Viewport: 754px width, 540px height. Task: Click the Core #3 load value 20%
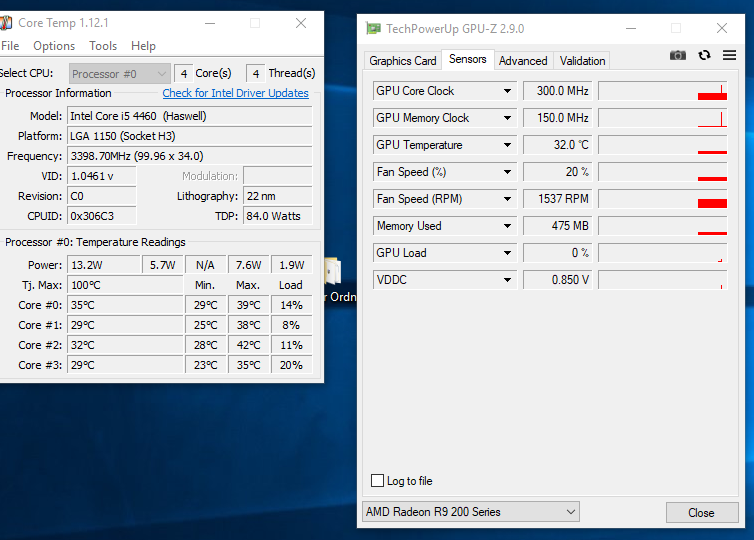point(291,365)
